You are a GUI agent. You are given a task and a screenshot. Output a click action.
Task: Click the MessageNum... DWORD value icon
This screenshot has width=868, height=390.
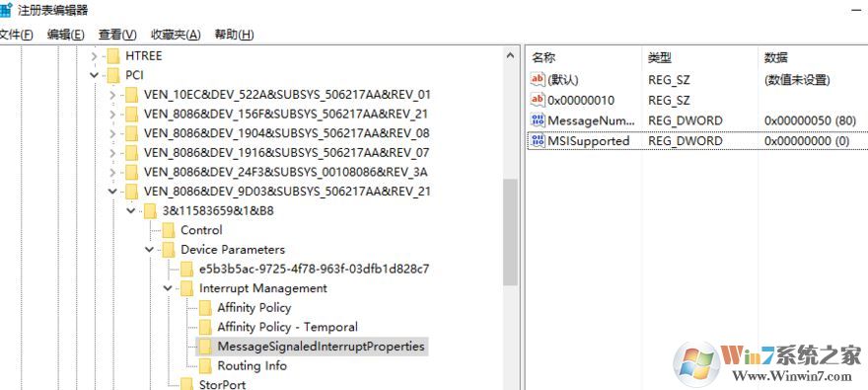tap(538, 120)
